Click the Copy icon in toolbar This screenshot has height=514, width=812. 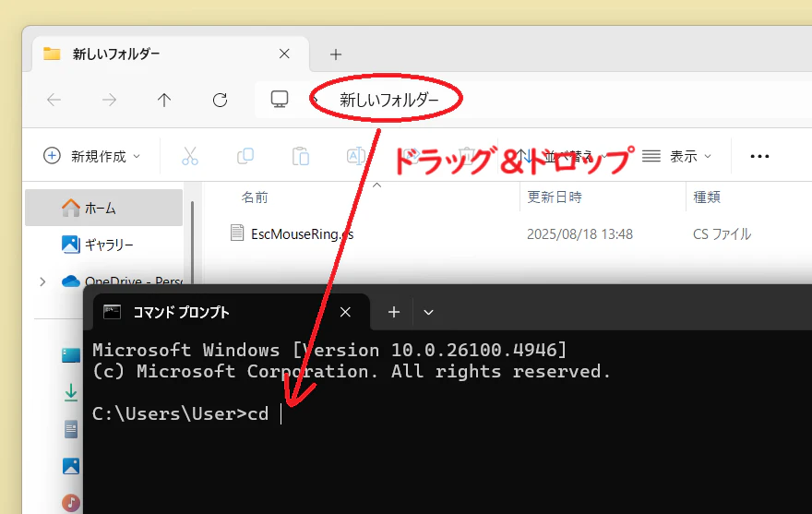(x=245, y=156)
